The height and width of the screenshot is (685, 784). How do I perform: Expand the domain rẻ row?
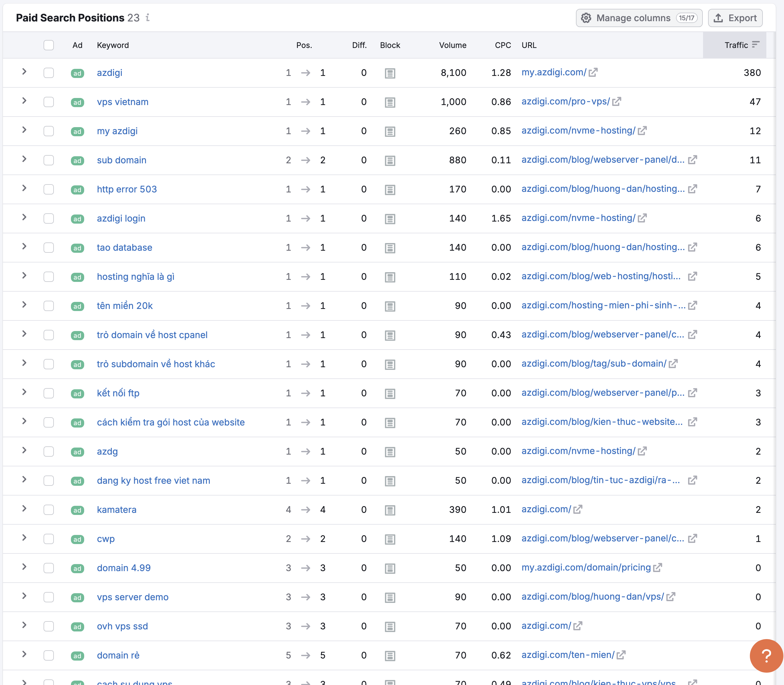(24, 654)
